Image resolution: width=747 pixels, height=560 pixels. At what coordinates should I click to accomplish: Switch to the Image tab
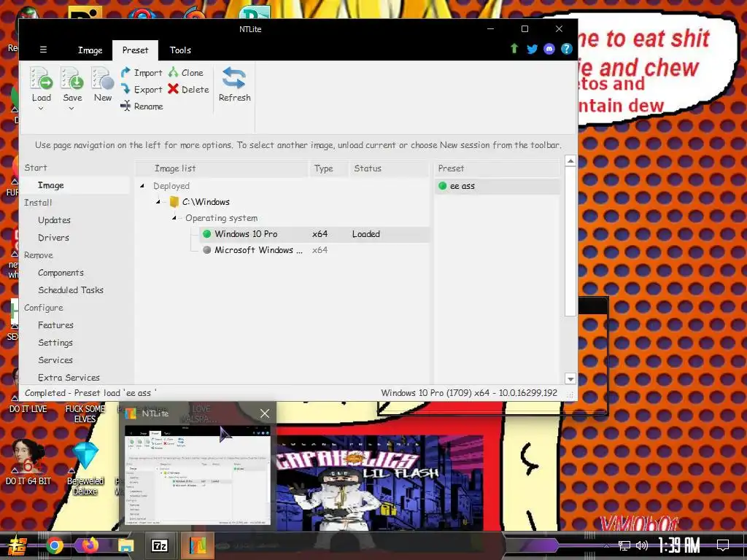[x=90, y=50]
